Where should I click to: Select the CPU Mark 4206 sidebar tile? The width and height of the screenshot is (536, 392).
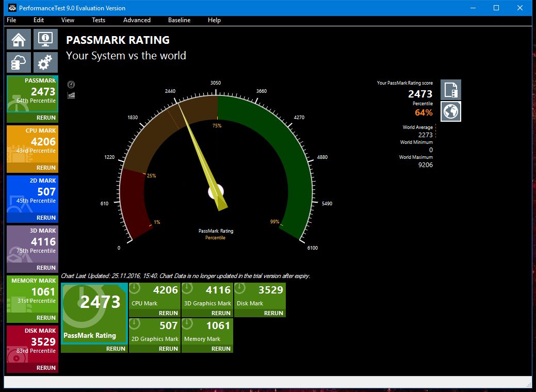(33, 144)
